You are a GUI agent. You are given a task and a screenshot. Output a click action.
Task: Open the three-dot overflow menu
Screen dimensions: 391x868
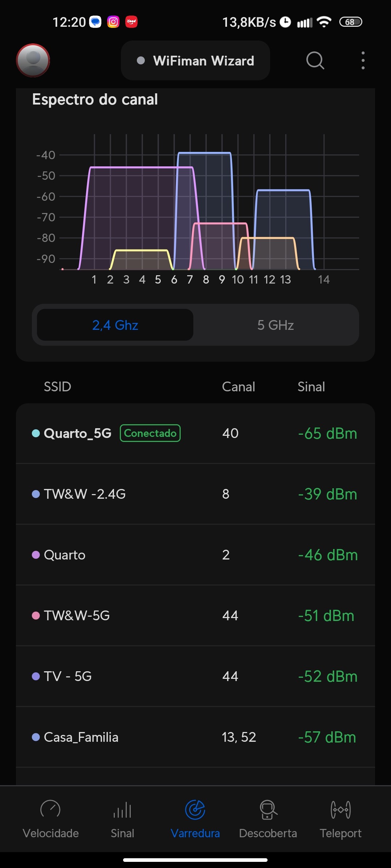click(363, 60)
